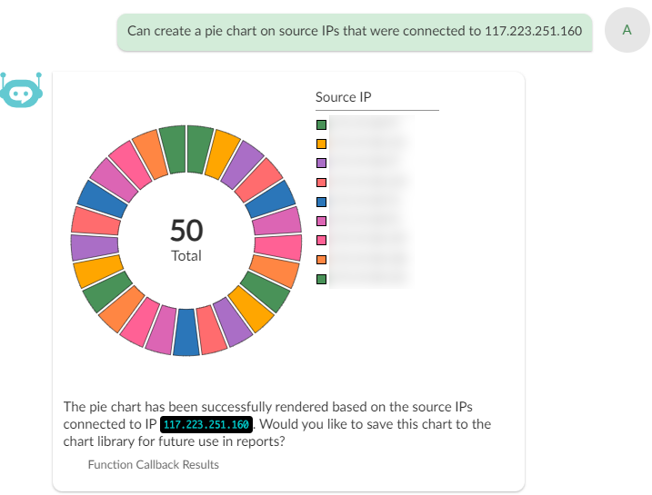This screenshot has height=495, width=652.
Task: Click the yellow-orange legend swatch, second in list
Action: tap(321, 144)
